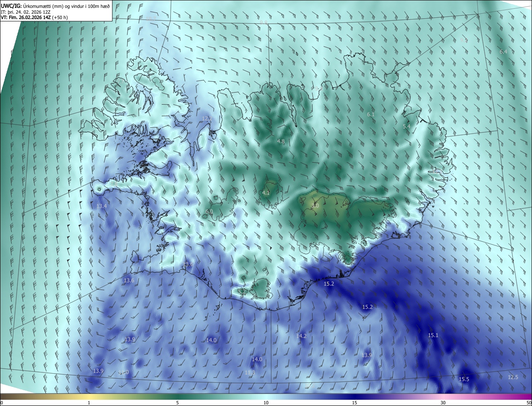Click the 12.5 value on the map
Screen dimensions: 532x406
coord(513,377)
